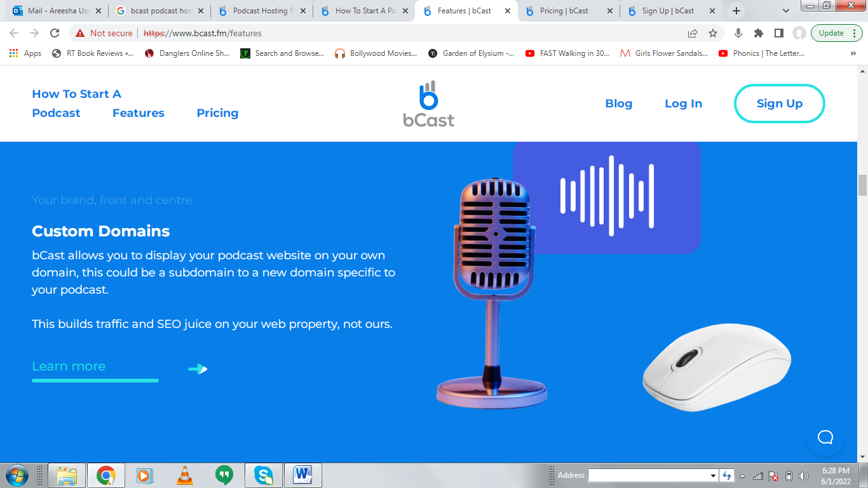Open How To Start A Podcast link

76,104
